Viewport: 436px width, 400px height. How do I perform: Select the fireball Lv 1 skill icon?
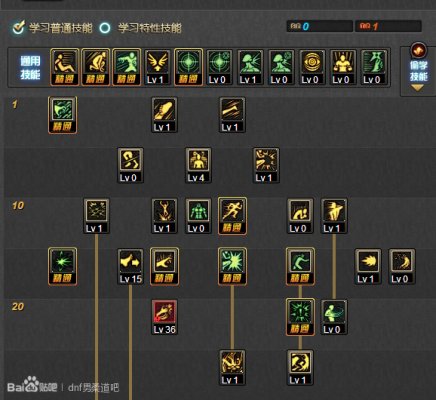(x=368, y=266)
